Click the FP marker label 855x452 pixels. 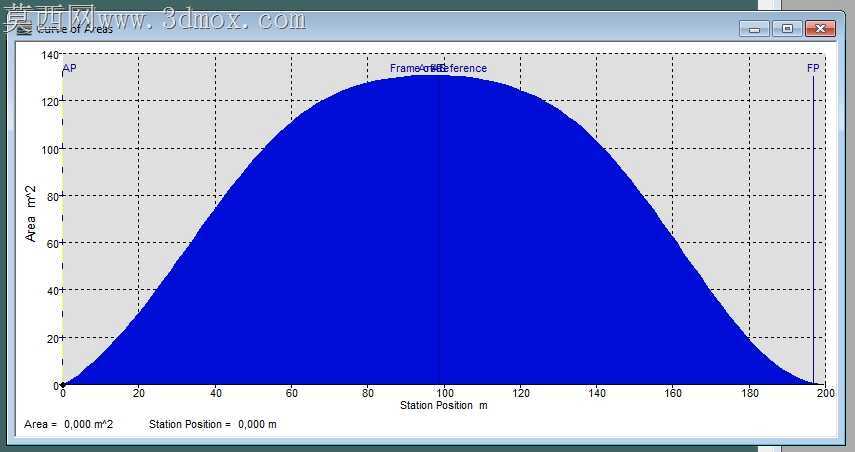coord(813,68)
